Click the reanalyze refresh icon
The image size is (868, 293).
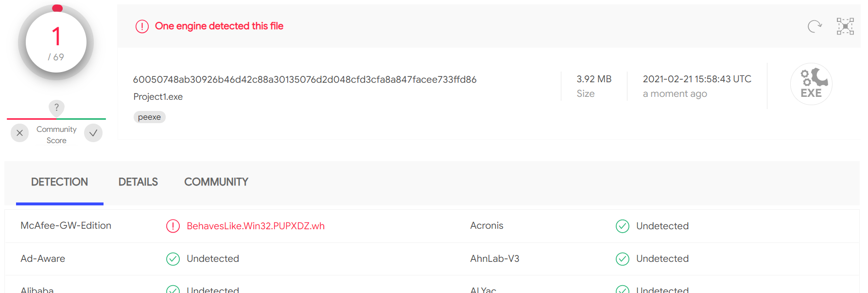815,26
